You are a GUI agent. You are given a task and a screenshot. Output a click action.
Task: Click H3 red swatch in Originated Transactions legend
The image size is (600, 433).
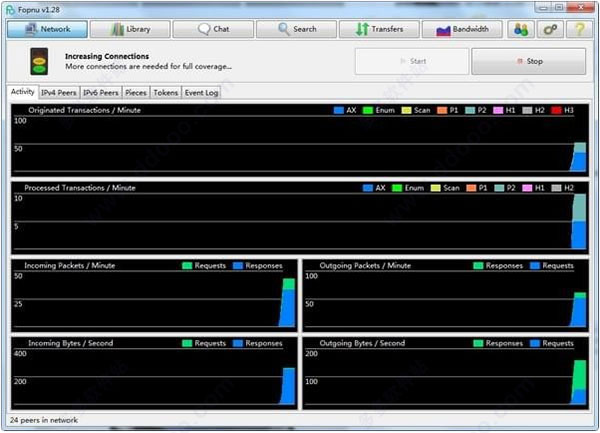[556, 111]
